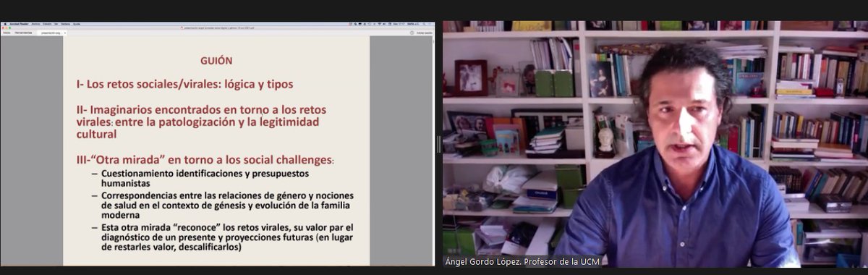Viewport: 868px width, 275px height.
Task: Click the GUIÓN slide heading
Action: click(216, 61)
